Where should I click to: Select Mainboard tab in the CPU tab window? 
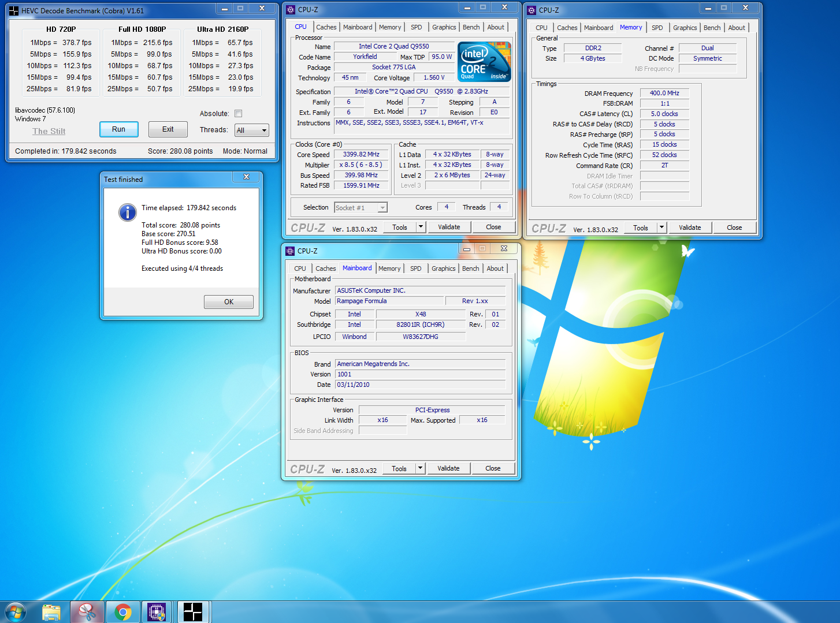tap(358, 27)
